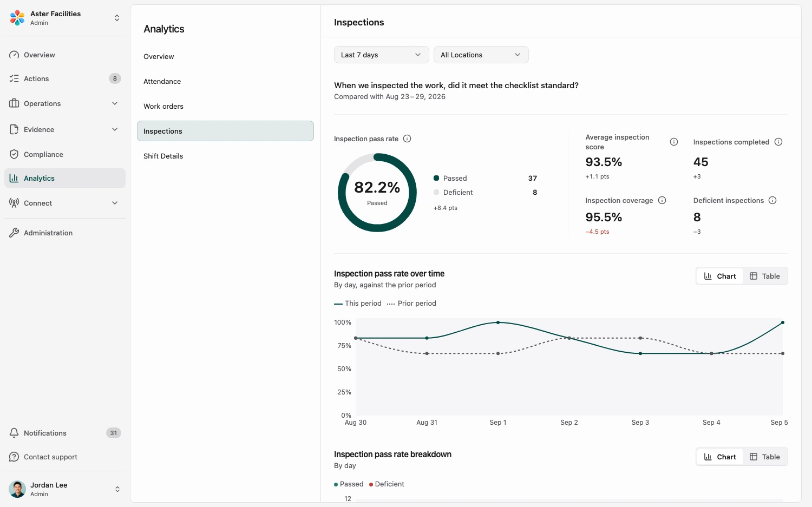
Task: Click the Actions checklist icon
Action: 14,78
